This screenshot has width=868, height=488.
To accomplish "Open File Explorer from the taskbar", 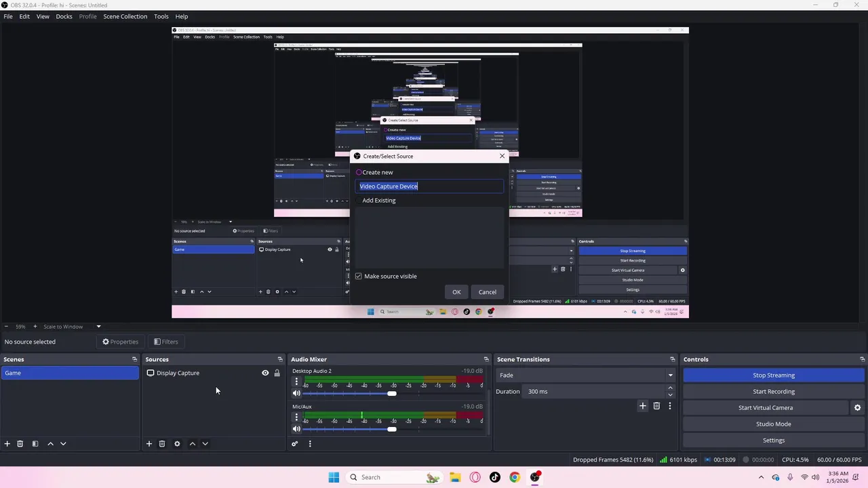I will tap(455, 477).
